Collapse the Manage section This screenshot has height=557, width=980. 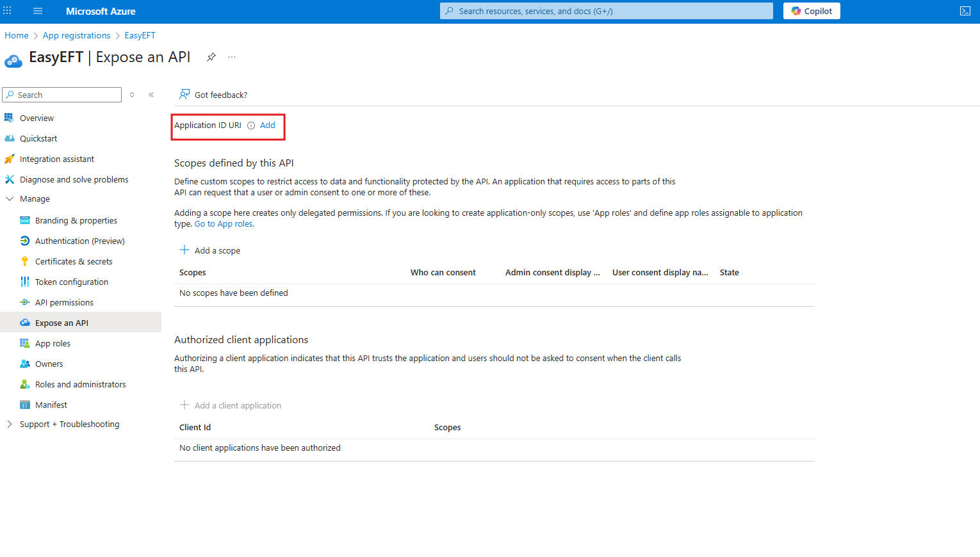click(10, 199)
